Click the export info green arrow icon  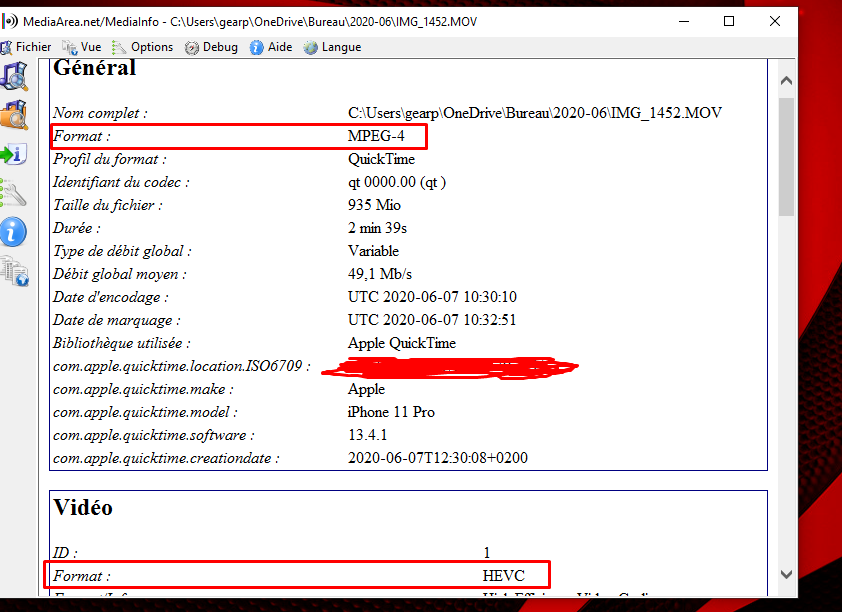14,154
